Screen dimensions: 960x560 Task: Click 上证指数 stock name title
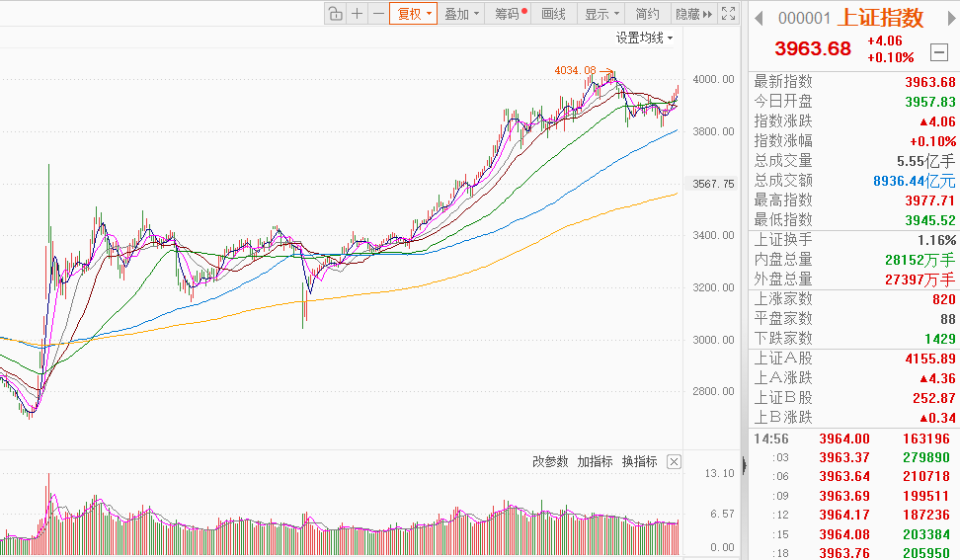[880, 18]
